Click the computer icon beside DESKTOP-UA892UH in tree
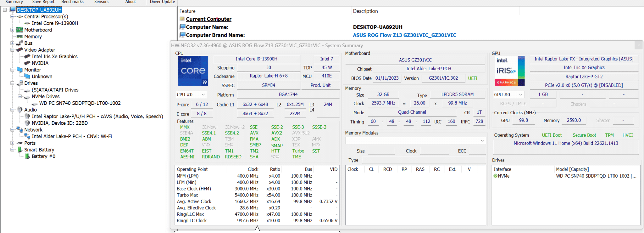Screen dimensions: 644x233 point(13,10)
